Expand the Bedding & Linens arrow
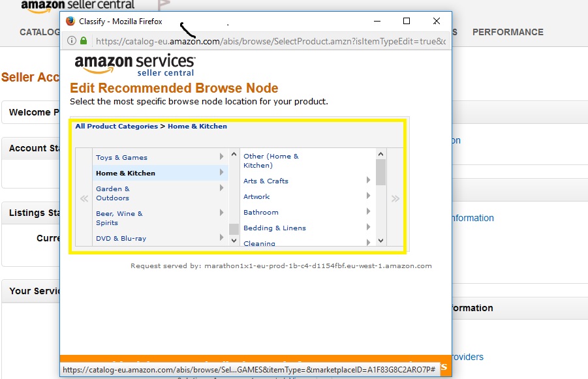This screenshot has height=379, width=588. pyautogui.click(x=368, y=227)
